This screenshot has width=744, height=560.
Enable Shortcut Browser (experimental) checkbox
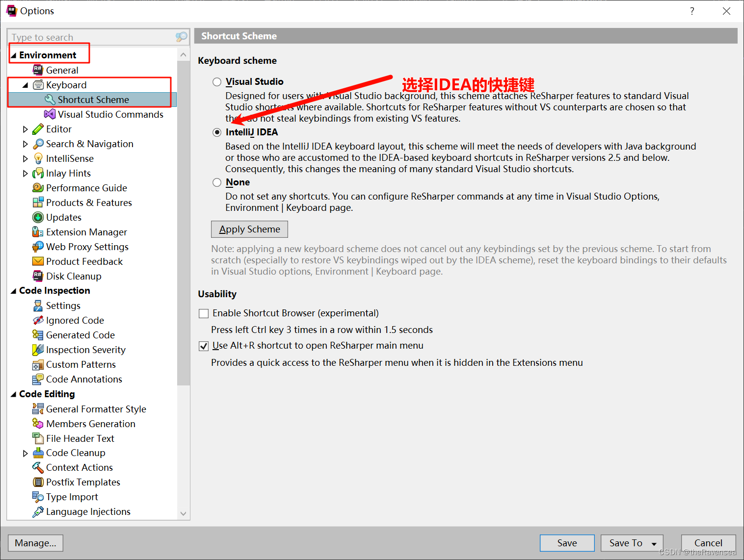[x=204, y=313]
